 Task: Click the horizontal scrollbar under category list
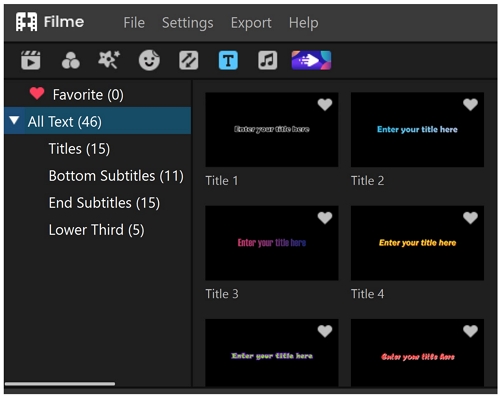click(60, 384)
